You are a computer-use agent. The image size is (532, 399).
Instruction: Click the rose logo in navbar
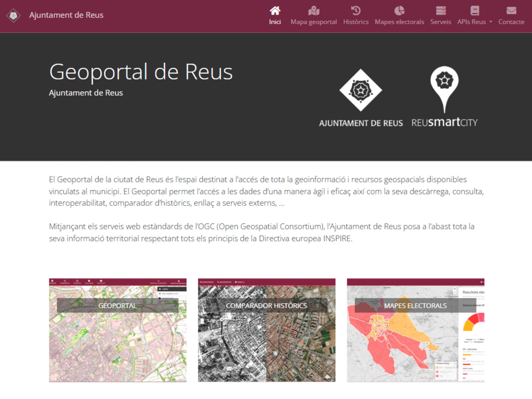(13, 16)
